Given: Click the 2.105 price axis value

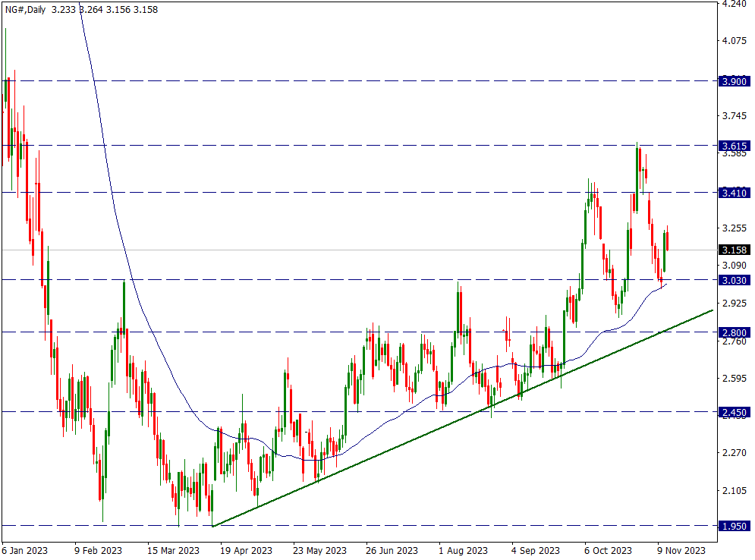Looking at the screenshot, I should tap(734, 491).
